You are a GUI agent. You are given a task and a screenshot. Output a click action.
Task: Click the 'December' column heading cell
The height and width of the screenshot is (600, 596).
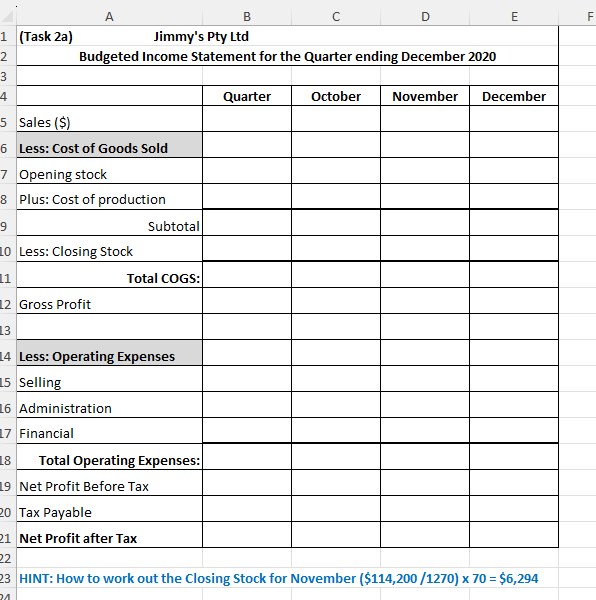point(514,96)
